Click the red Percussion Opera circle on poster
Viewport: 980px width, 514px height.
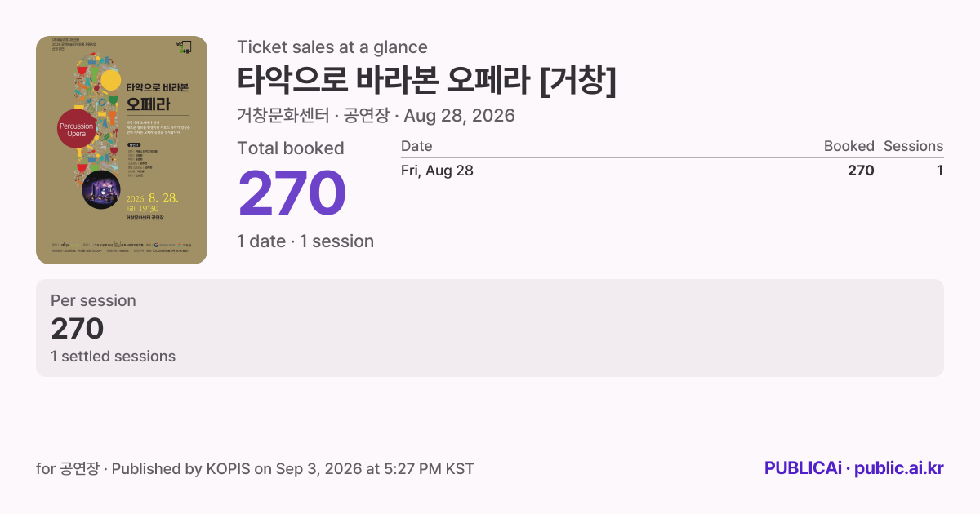click(78, 130)
